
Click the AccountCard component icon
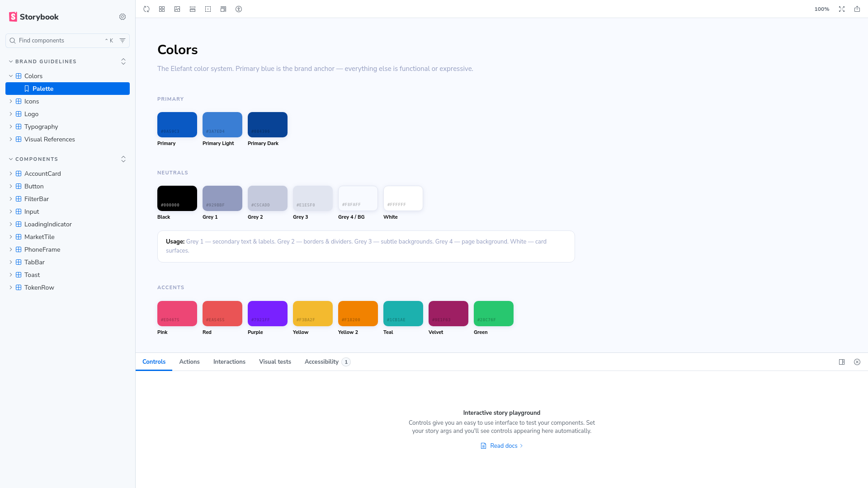click(x=19, y=174)
